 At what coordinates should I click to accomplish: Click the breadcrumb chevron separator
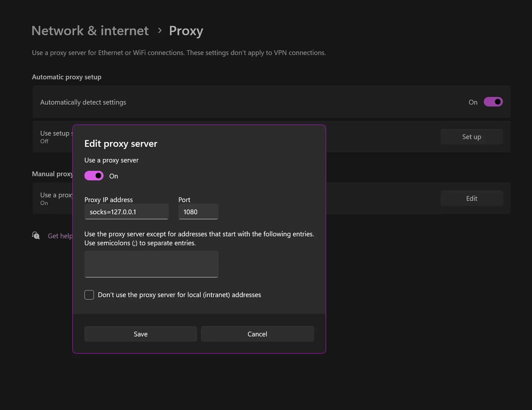pos(160,31)
